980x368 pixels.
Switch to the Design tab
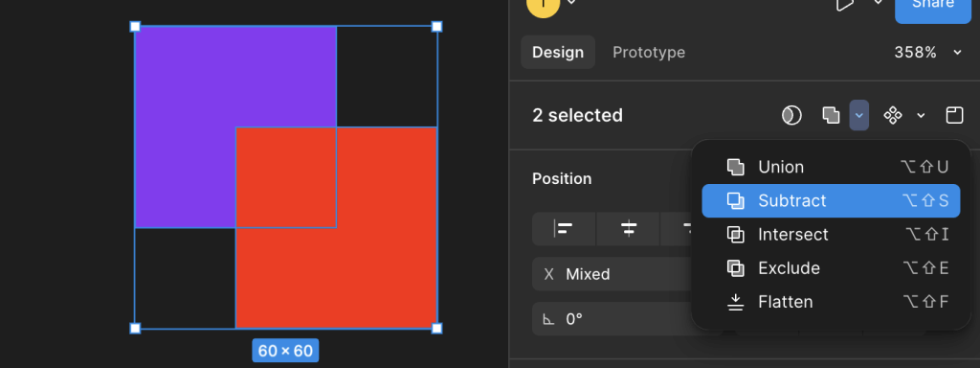pos(558,52)
